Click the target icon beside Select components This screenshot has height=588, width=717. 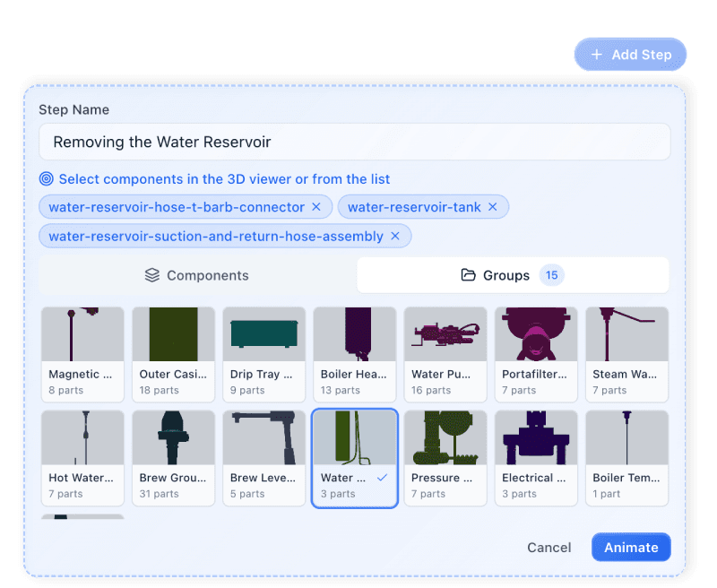47,178
